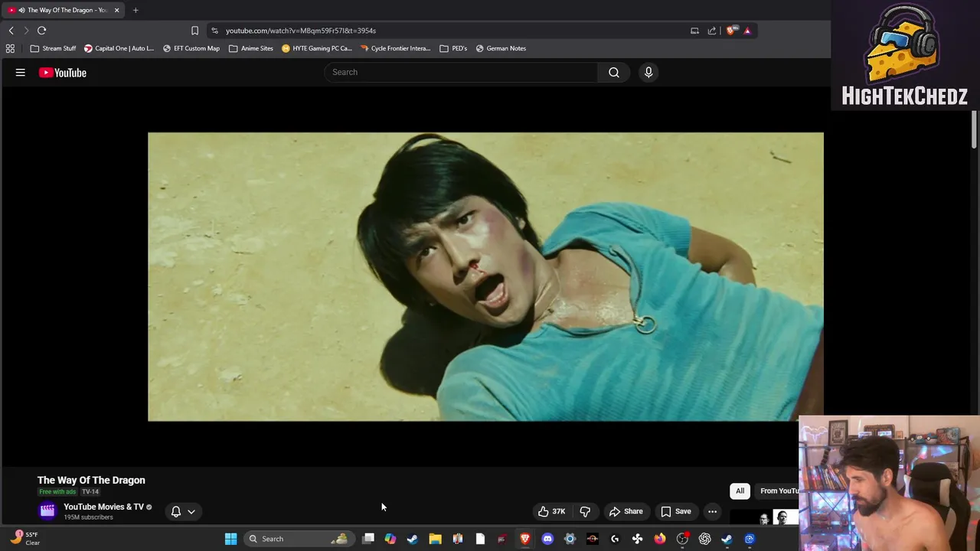The height and width of the screenshot is (551, 980).
Task: Open Copilot from the taskbar
Action: tap(390, 539)
